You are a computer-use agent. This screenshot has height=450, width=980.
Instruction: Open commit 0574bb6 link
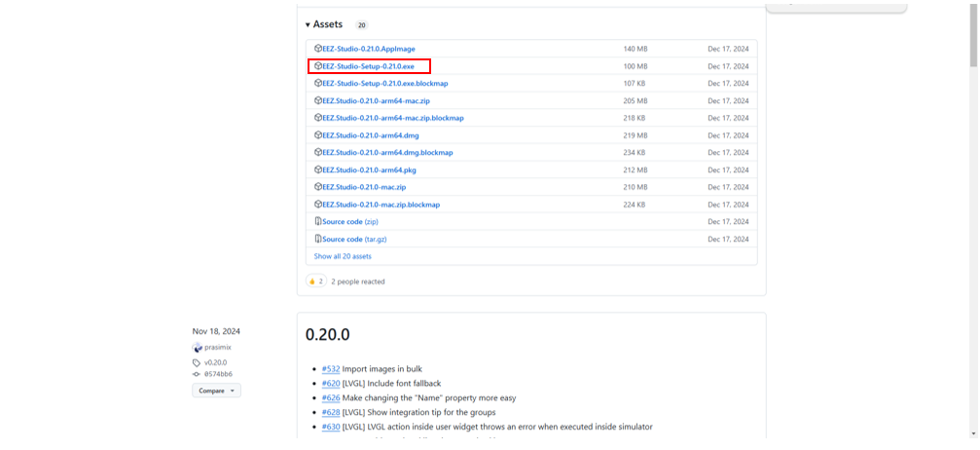[218, 374]
